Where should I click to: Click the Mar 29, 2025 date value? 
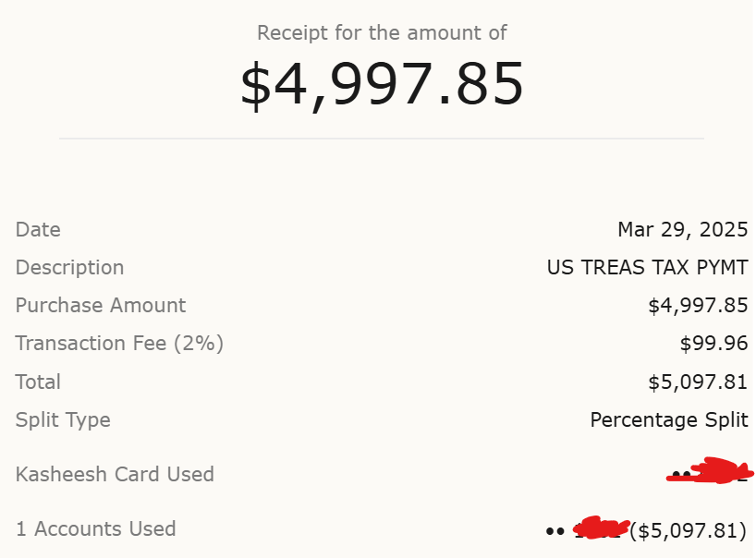pos(683,229)
